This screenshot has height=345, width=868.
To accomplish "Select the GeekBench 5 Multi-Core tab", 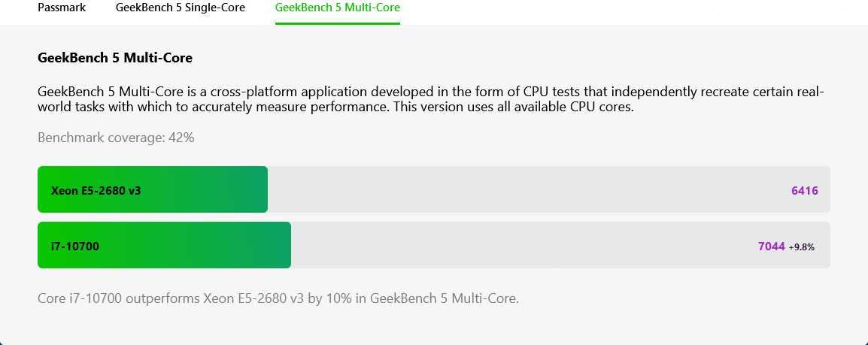I will [338, 8].
